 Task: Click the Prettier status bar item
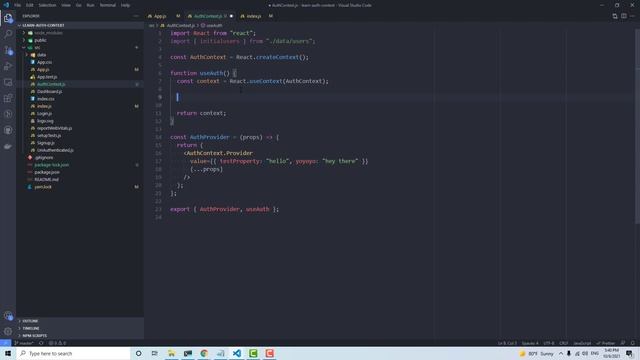[x=606, y=343]
